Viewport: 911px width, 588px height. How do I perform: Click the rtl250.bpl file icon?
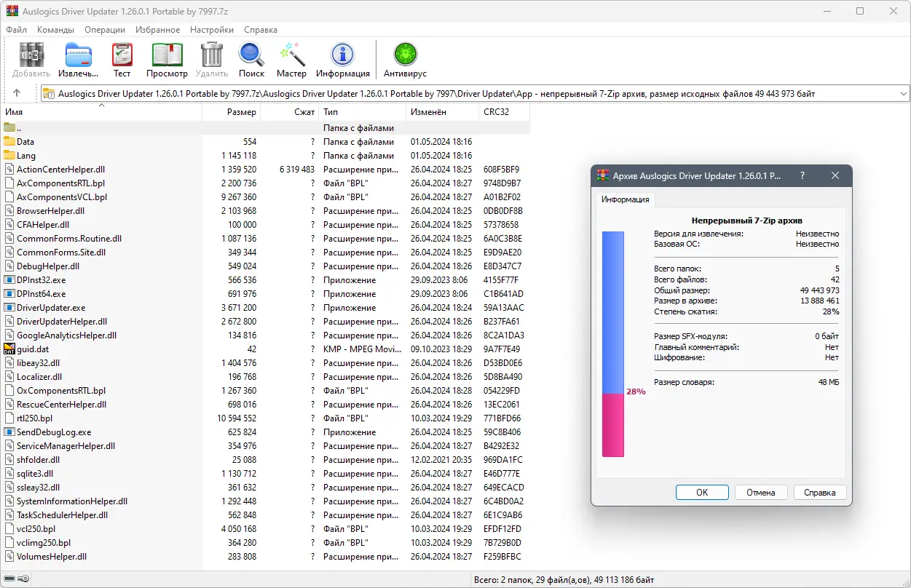point(9,418)
